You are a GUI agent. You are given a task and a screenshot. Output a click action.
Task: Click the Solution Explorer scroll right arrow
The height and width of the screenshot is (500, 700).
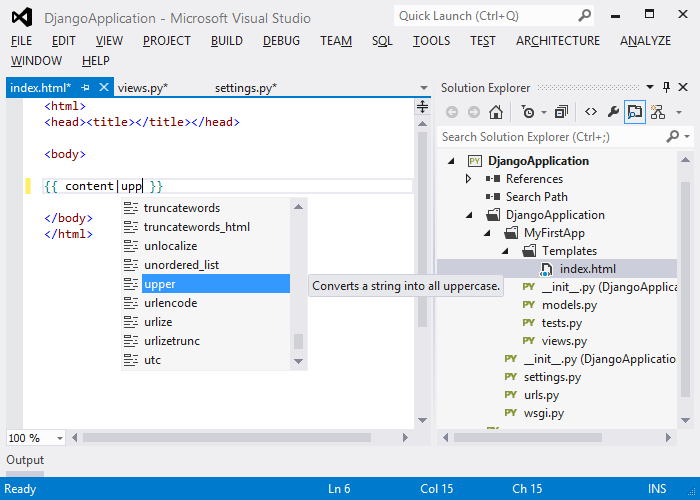(x=668, y=438)
